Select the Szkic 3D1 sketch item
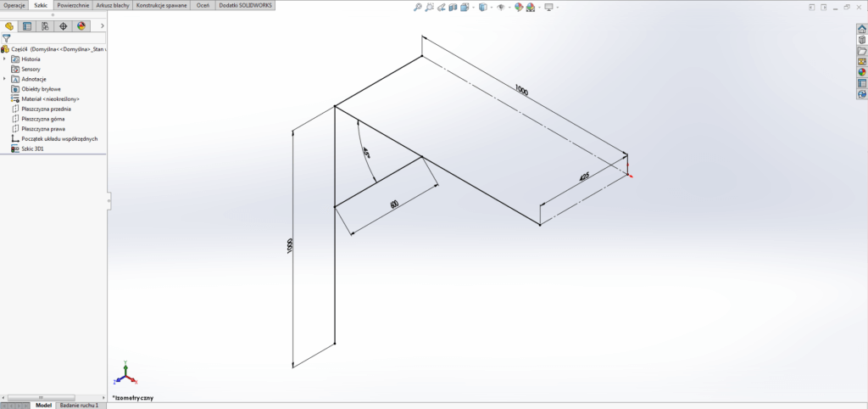Screen dimensions: 868x409 (x=27, y=148)
